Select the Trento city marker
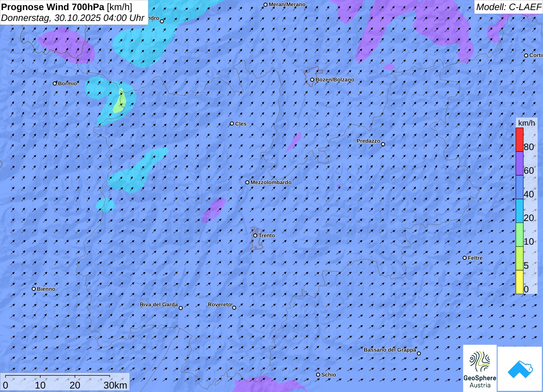 pyautogui.click(x=255, y=235)
